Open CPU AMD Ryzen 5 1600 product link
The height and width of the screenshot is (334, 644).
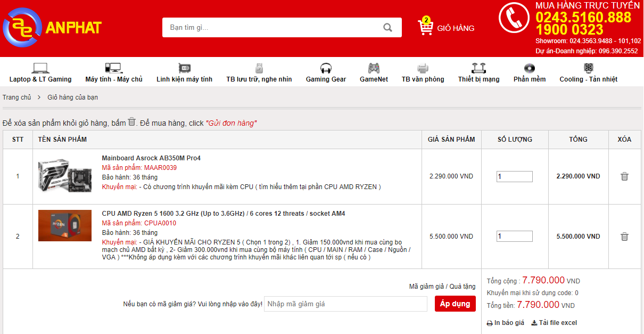tap(224, 214)
